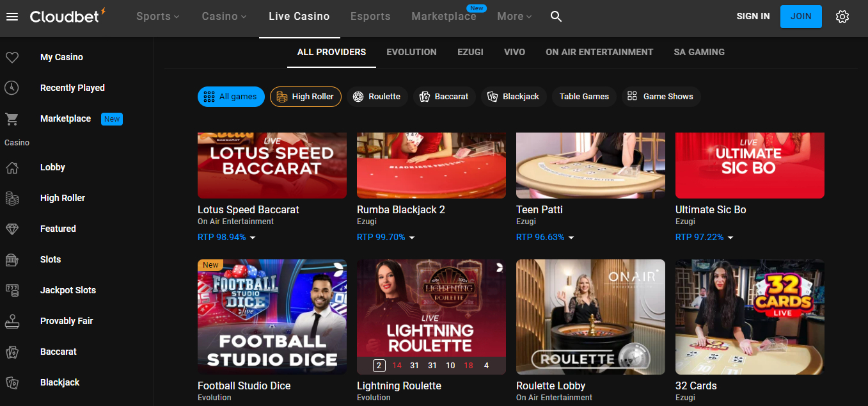The image size is (868, 406).
Task: Filter games by Roulette
Action: coord(378,97)
